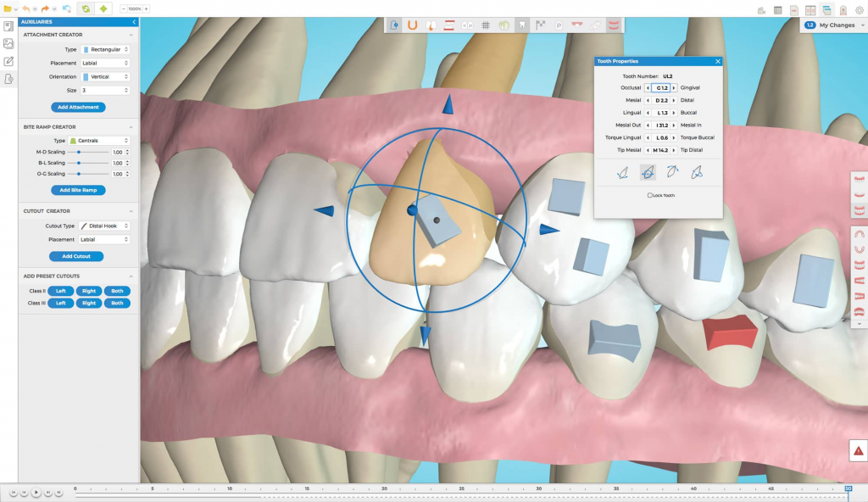Enable the Lock Tooth checkbox

(x=650, y=195)
